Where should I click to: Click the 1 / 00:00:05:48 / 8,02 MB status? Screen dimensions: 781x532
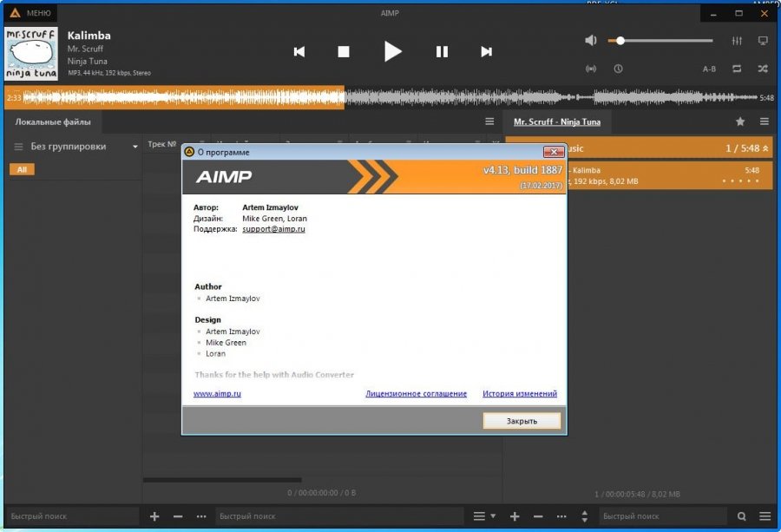[x=637, y=494]
